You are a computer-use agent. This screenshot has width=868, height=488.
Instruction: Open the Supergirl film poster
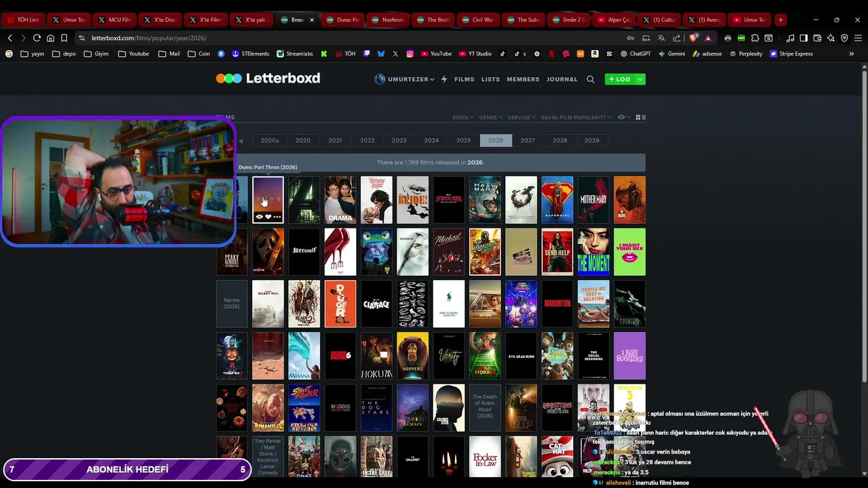point(557,200)
